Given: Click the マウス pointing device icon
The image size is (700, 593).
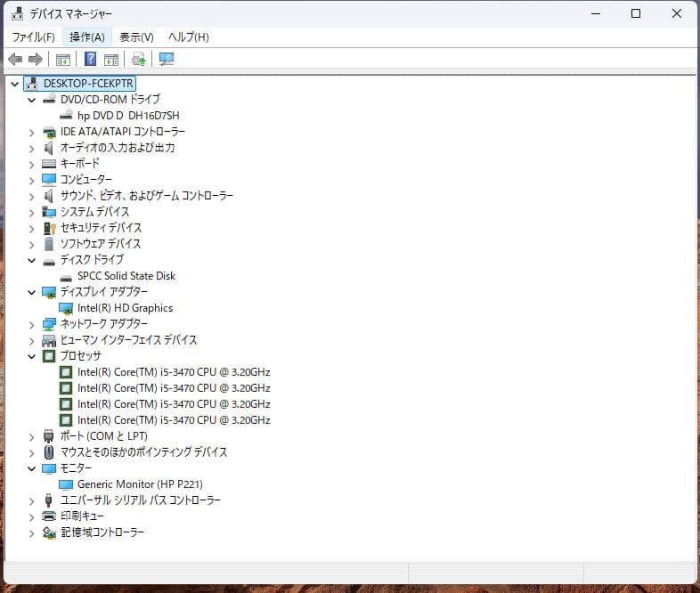Looking at the screenshot, I should [x=49, y=452].
